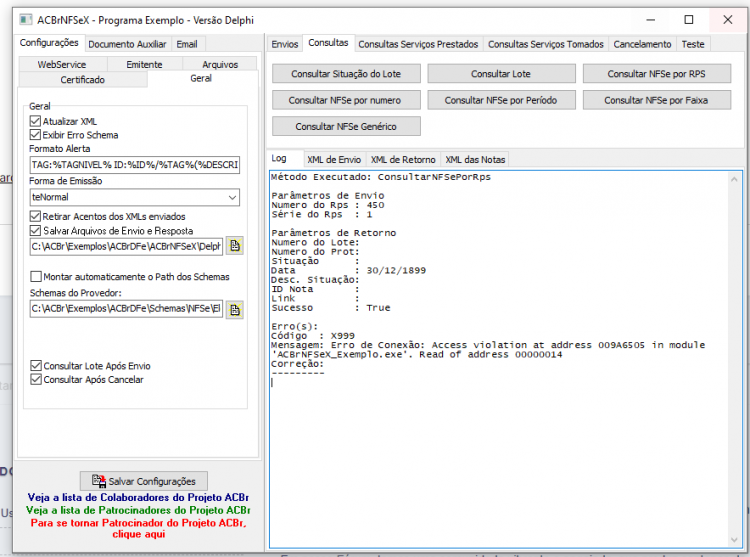Select the WebService configuration tab

click(62, 64)
